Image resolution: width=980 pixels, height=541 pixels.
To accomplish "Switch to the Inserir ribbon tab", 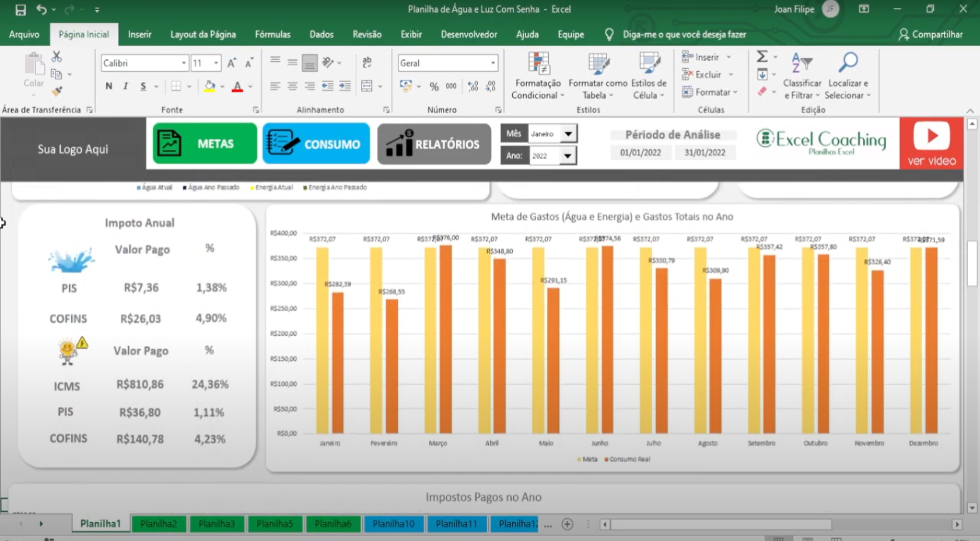I will point(139,34).
